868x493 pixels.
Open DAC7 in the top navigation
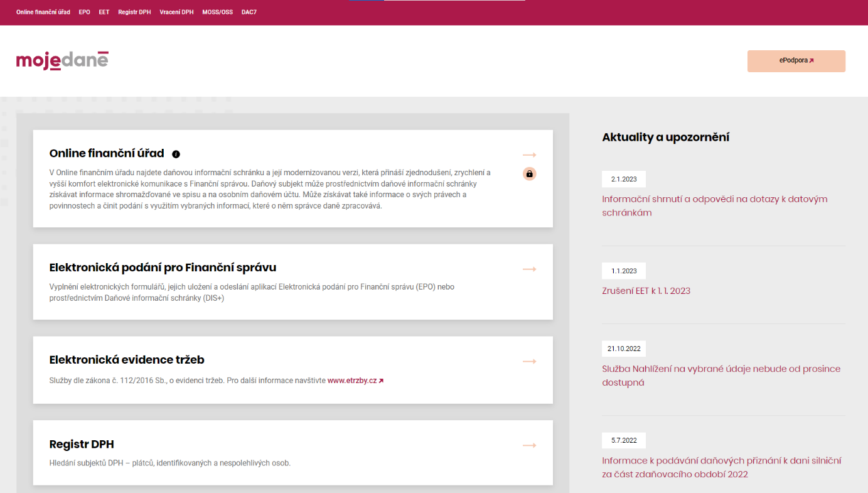coord(249,12)
